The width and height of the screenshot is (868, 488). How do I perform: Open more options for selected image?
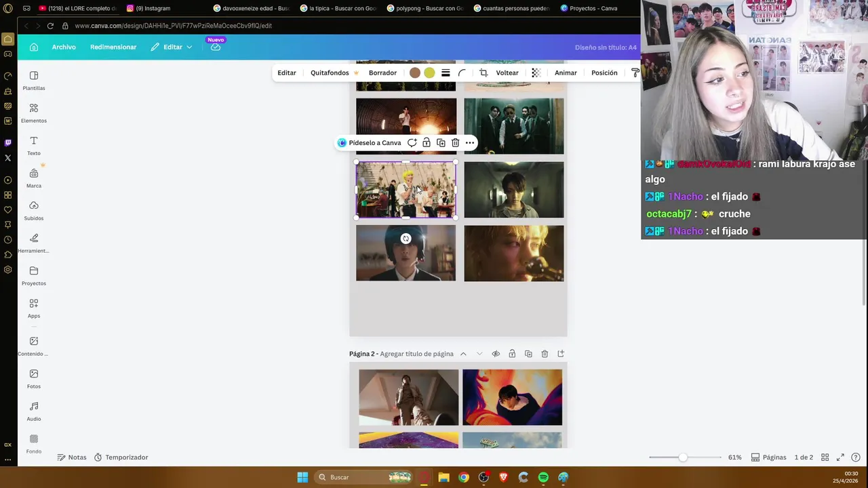coord(469,143)
